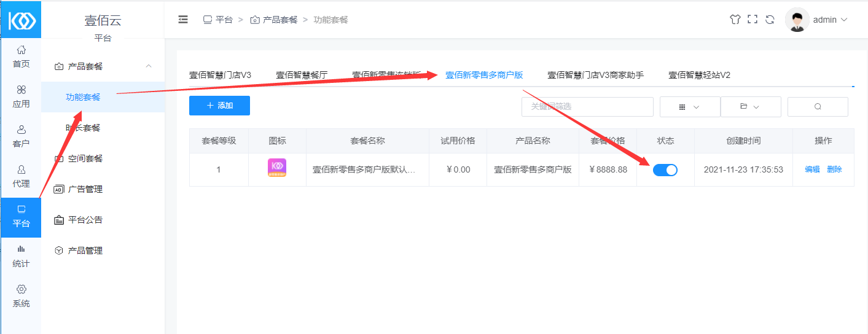The image size is (868, 334).
Task: Select 时长套餐 in the sidebar
Action: (103, 128)
